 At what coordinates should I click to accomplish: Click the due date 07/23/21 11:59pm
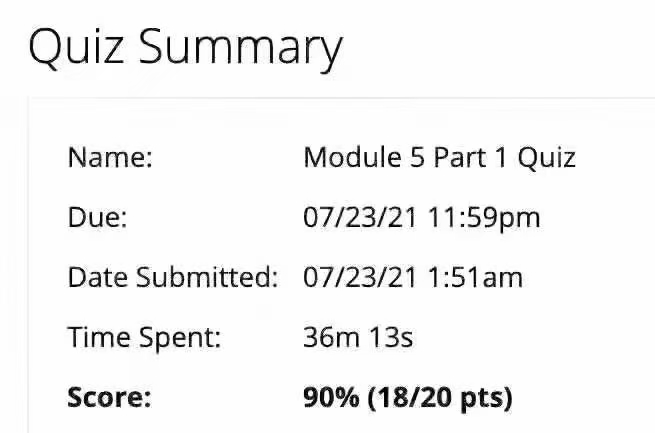pyautogui.click(x=421, y=218)
